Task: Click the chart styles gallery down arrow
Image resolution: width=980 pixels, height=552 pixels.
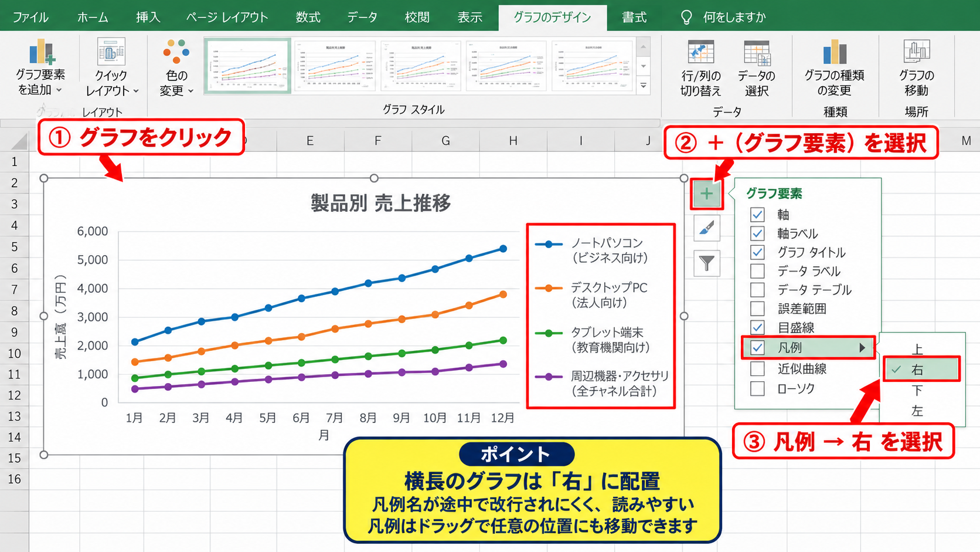Action: 644,66
